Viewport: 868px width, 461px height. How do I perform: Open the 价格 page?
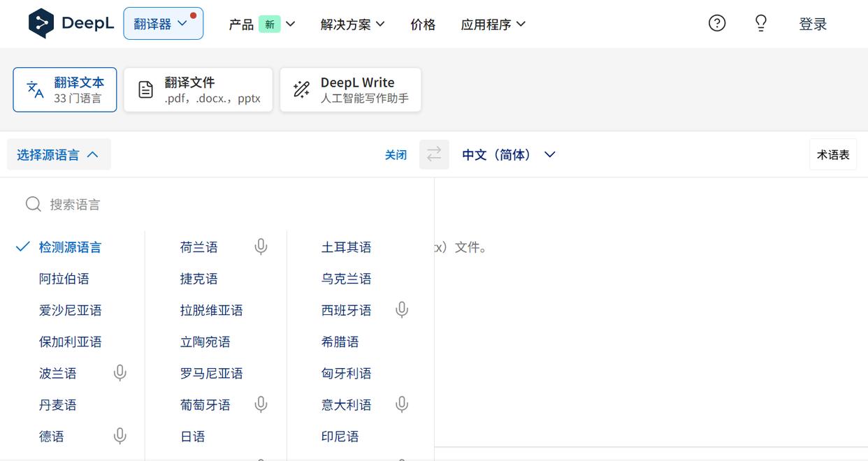[x=423, y=24]
